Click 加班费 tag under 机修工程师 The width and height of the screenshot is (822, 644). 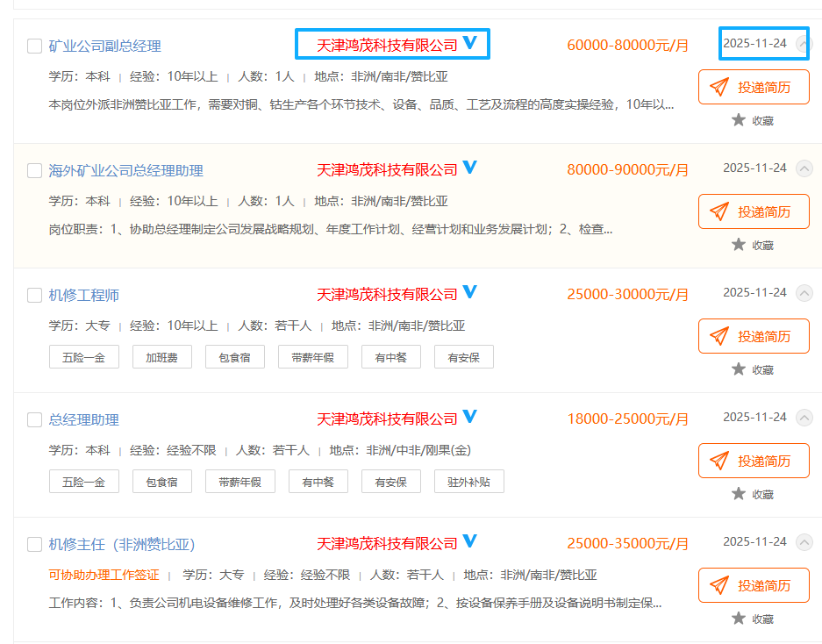click(x=162, y=357)
